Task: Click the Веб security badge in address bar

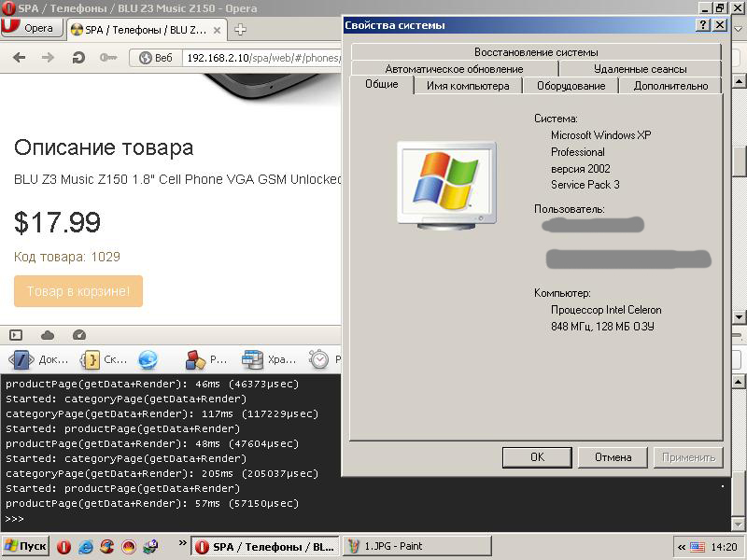Action: [x=156, y=58]
